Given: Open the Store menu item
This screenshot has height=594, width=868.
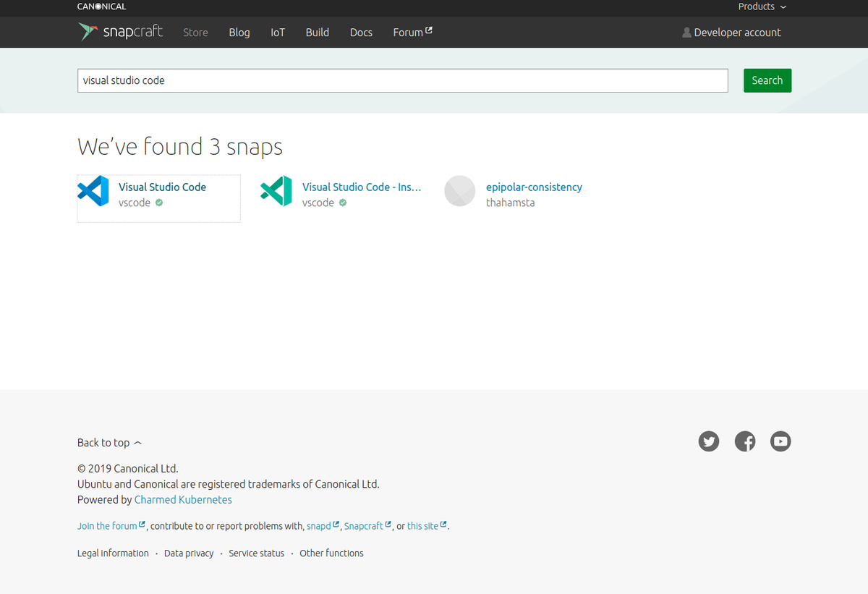Looking at the screenshot, I should pyautogui.click(x=195, y=33).
